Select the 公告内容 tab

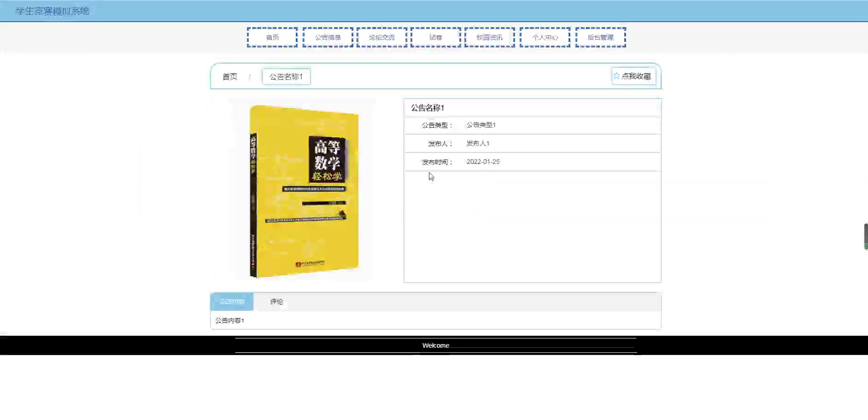pyautogui.click(x=232, y=302)
